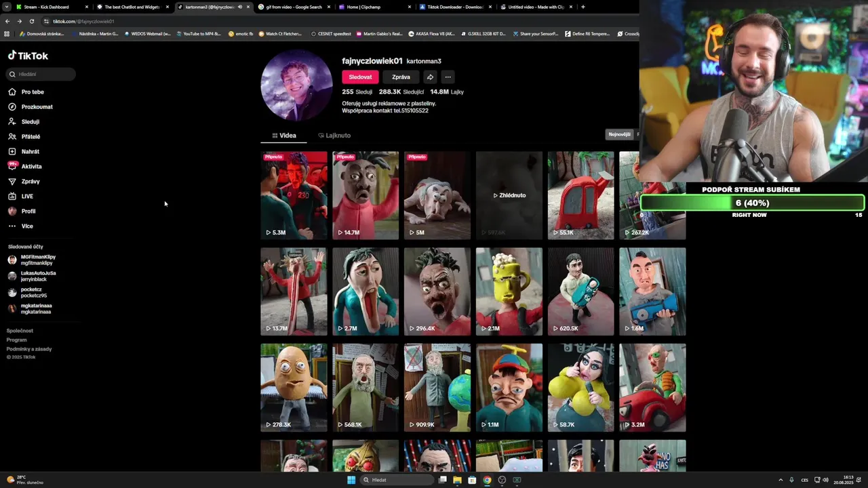Viewport: 868px width, 488px height.
Task: Switch to Home Clipchamp tab
Action: 374,7
